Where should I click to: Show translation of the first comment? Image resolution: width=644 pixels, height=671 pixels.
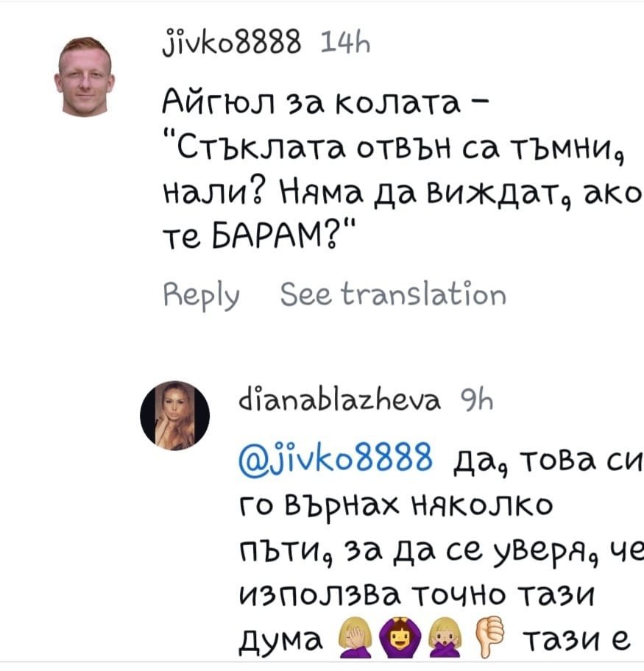[393, 294]
